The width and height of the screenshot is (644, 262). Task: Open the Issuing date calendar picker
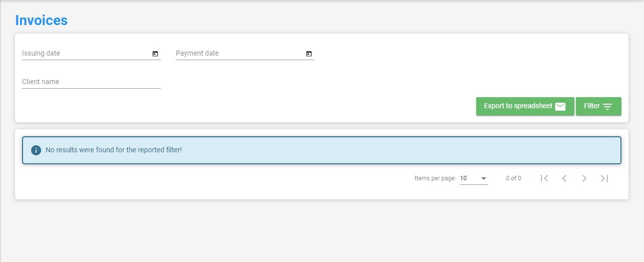(155, 54)
